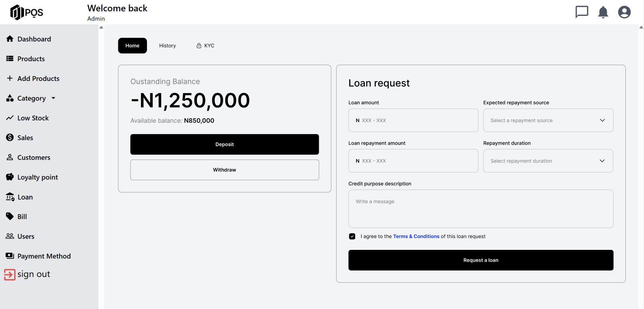Click the Credit purpose description textarea
Screen dimensions: 644x309
[481, 209]
